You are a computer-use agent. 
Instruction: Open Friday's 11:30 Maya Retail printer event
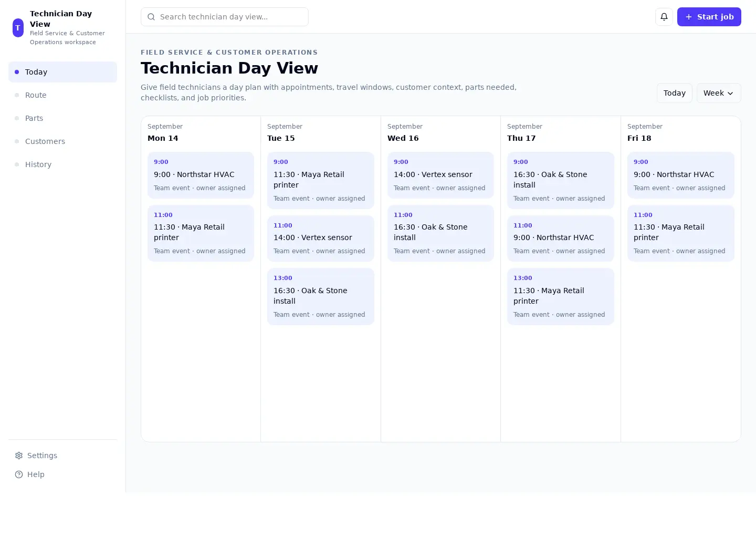[x=680, y=233]
